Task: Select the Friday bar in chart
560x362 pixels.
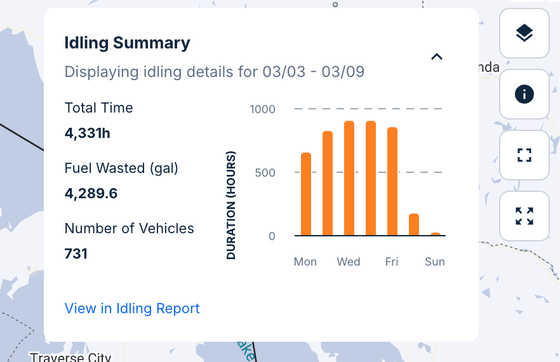Action: 392,181
